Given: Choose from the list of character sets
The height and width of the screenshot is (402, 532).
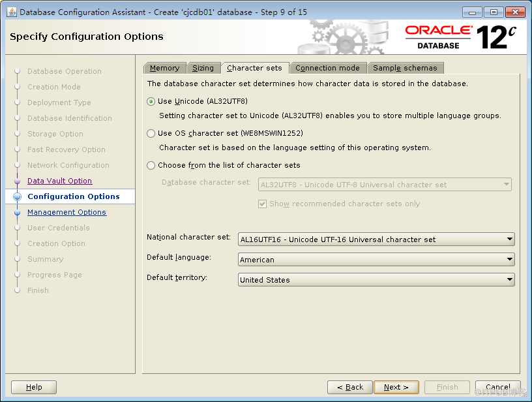Looking at the screenshot, I should (151, 165).
